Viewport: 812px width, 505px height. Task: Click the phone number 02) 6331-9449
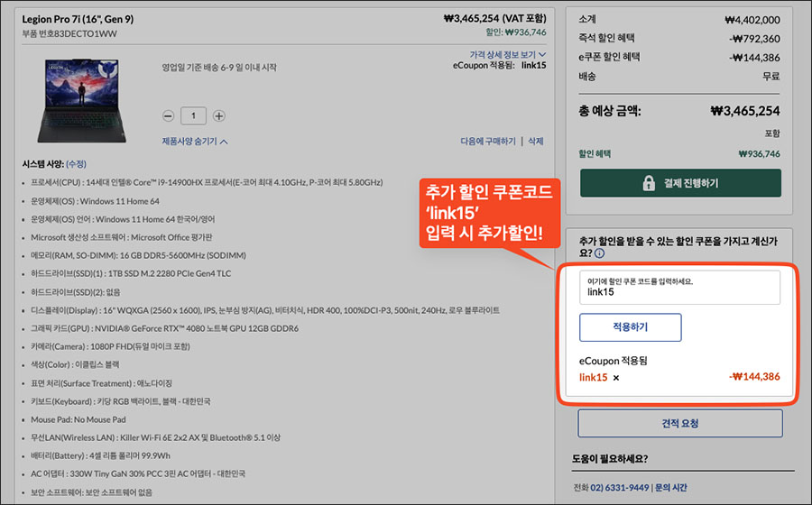tap(619, 487)
